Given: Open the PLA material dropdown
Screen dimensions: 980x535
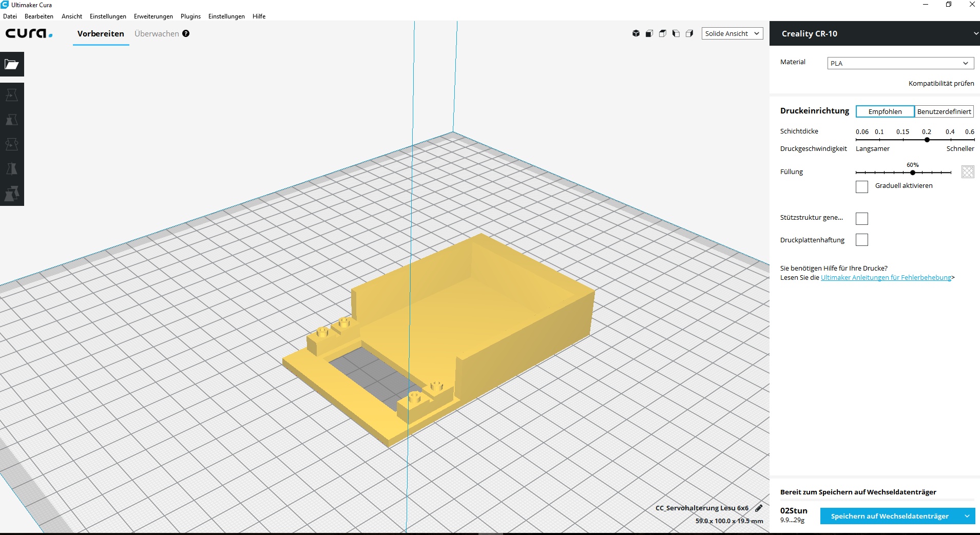Looking at the screenshot, I should [x=900, y=63].
